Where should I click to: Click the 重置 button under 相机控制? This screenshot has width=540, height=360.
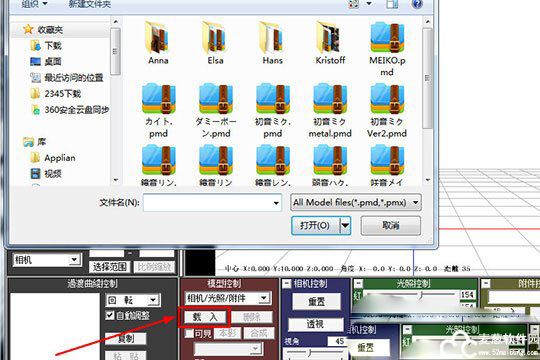click(316, 302)
